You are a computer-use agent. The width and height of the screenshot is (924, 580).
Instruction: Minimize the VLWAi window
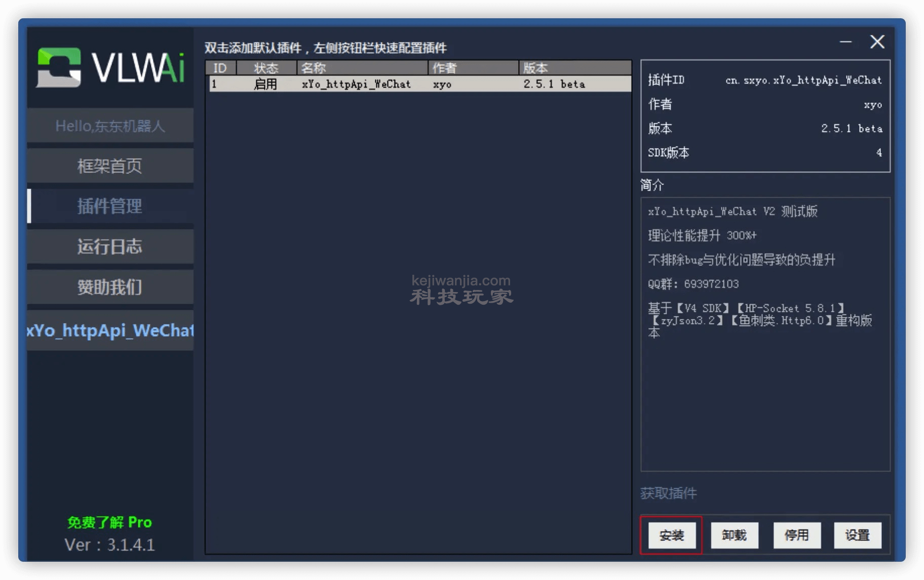(845, 42)
